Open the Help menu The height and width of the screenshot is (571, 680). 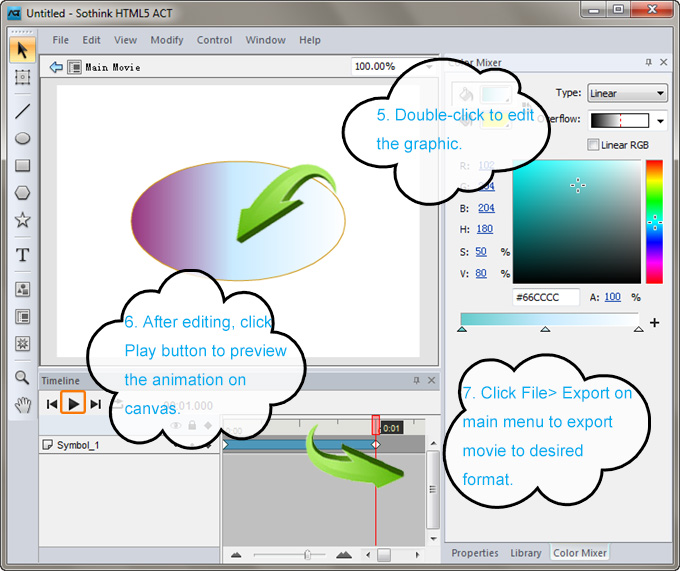(x=310, y=40)
